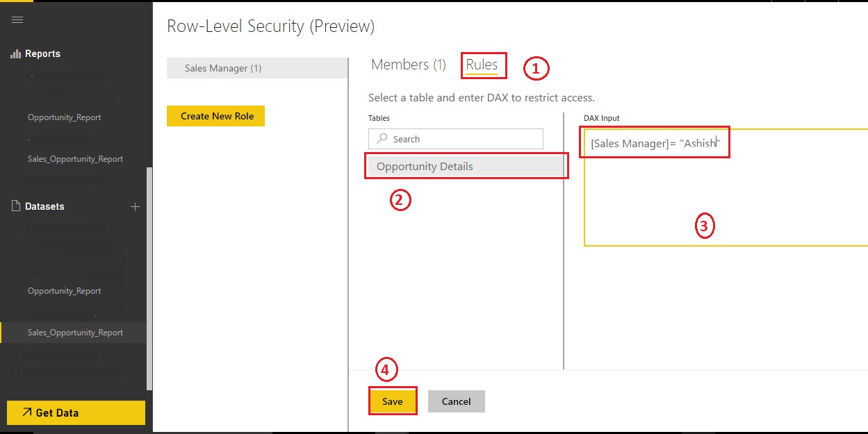Cancel the row-level security changes
Image resolution: width=868 pixels, height=434 pixels.
point(456,401)
